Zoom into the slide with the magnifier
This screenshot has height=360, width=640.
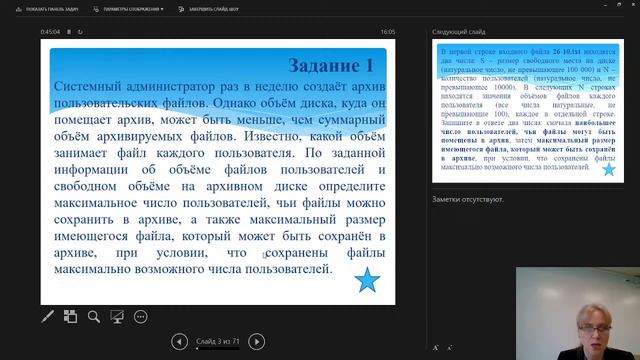click(x=93, y=316)
